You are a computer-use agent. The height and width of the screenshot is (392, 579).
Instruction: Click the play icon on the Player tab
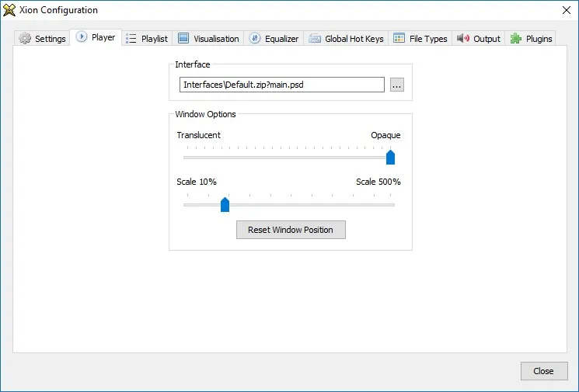(x=82, y=36)
